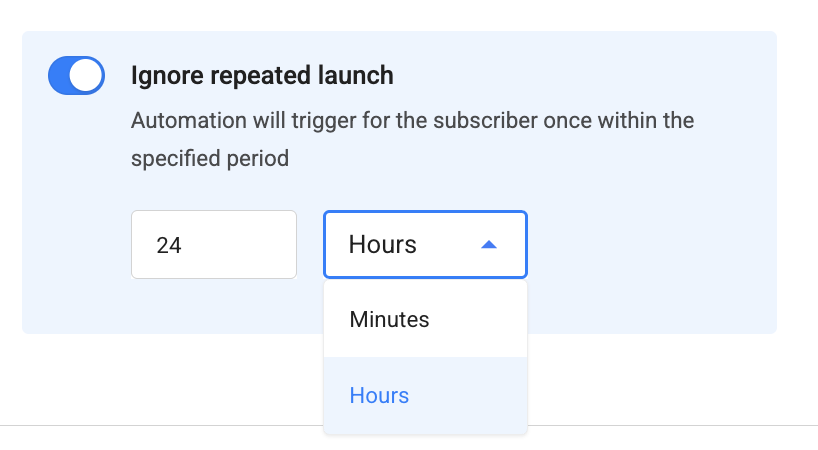Screen dimensions: 818x450
Task: Click the blue caret icon in the Hours dropdown
Action: click(x=489, y=245)
